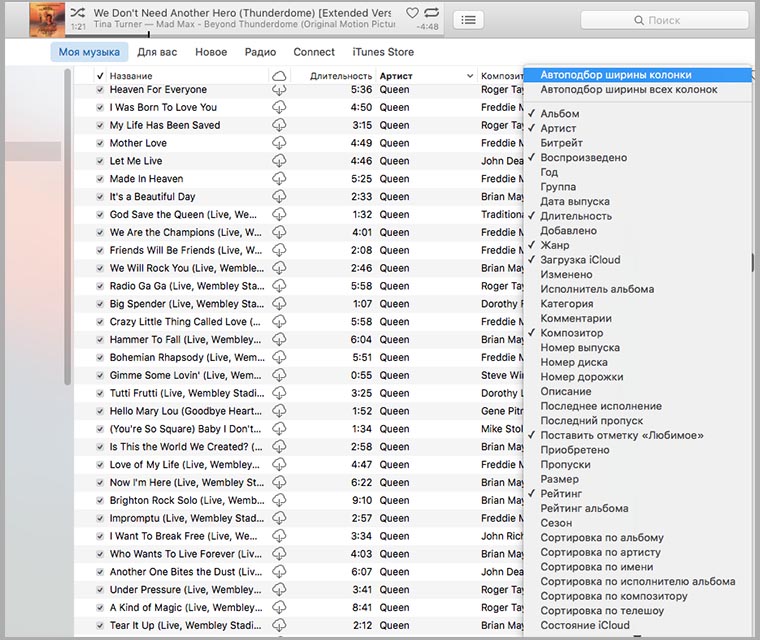This screenshot has width=760, height=640.
Task: Toggle shuffle playback icon
Action: pyautogui.click(x=78, y=12)
